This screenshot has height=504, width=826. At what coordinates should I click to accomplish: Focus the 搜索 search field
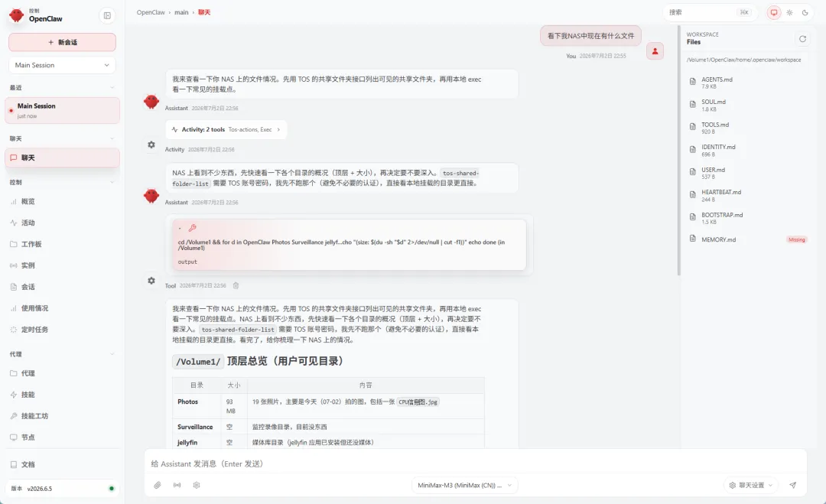pos(709,12)
